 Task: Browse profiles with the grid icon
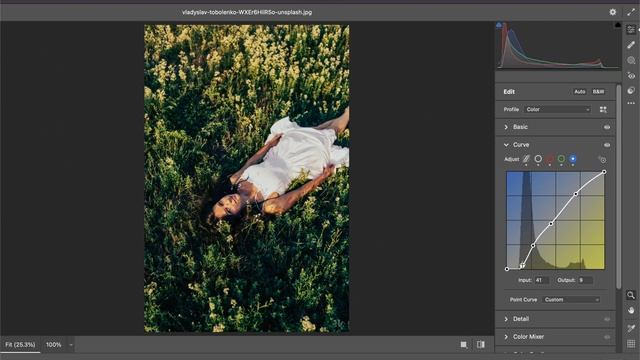(x=603, y=109)
